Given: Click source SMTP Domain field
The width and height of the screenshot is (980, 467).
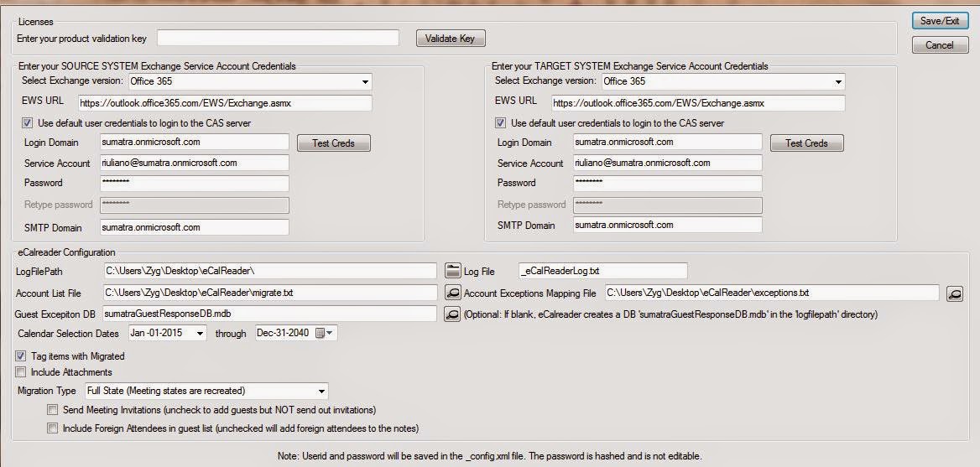Looking at the screenshot, I should (195, 227).
